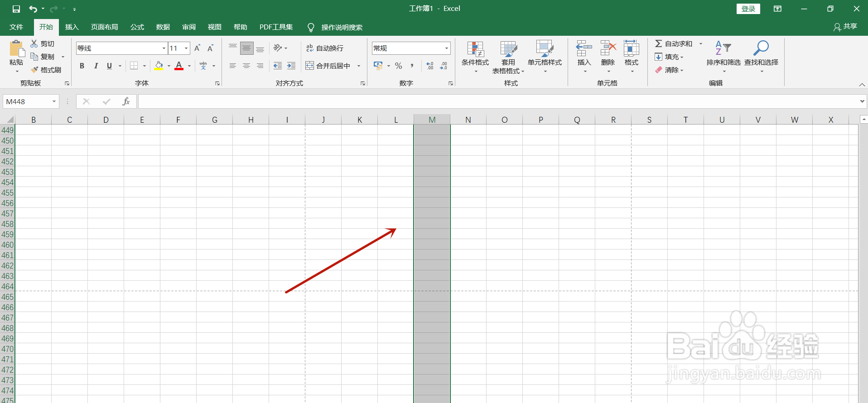Open Find and Select magnifier
Image resolution: width=868 pixels, height=403 pixels.
tap(761, 57)
